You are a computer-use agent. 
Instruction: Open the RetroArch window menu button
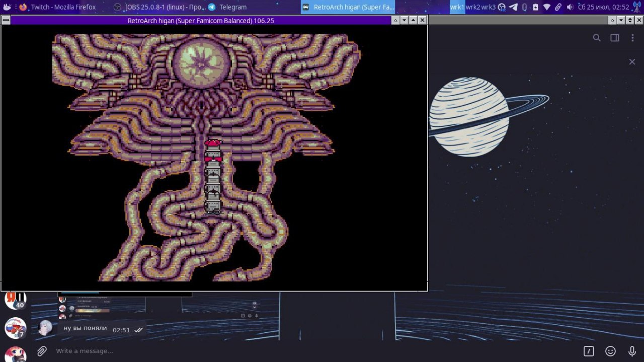pyautogui.click(x=6, y=20)
